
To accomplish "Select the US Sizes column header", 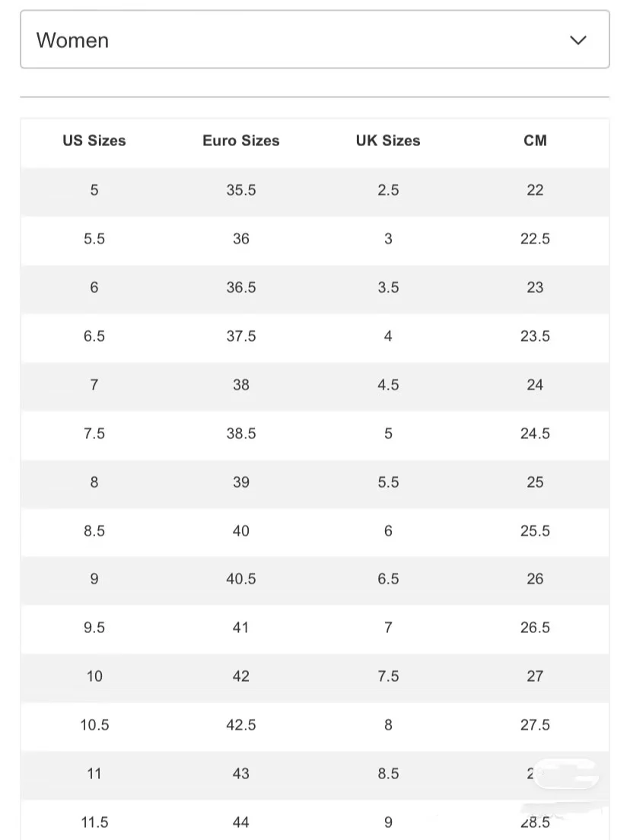I will point(94,140).
